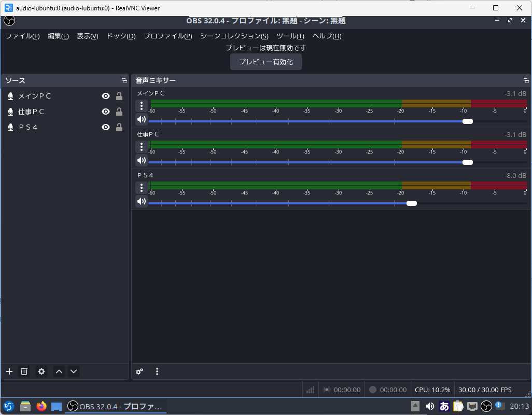Viewport: 532px width, 415px height.
Task: Click OBS tray icon near clock
Action: [x=486, y=406]
